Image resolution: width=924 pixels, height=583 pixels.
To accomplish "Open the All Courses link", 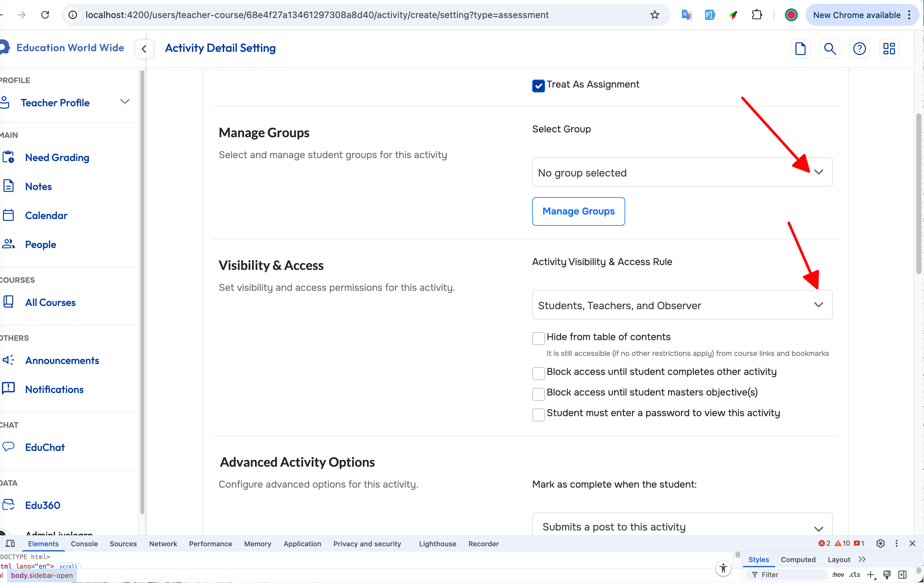I will pyautogui.click(x=50, y=302).
